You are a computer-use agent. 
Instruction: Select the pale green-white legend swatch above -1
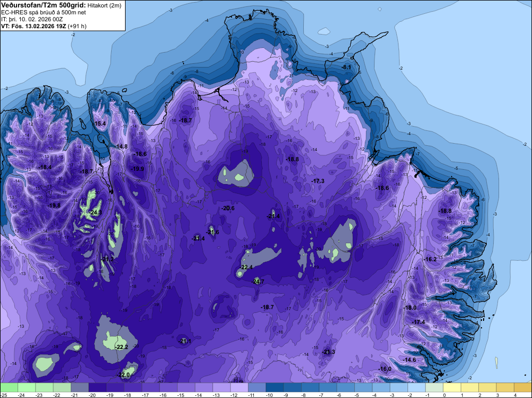[434, 387]
